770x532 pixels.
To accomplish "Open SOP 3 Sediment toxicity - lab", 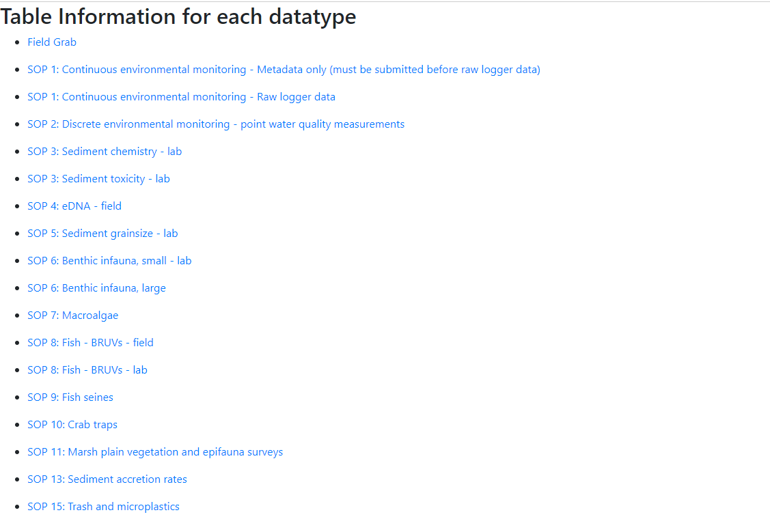I will (x=98, y=179).
